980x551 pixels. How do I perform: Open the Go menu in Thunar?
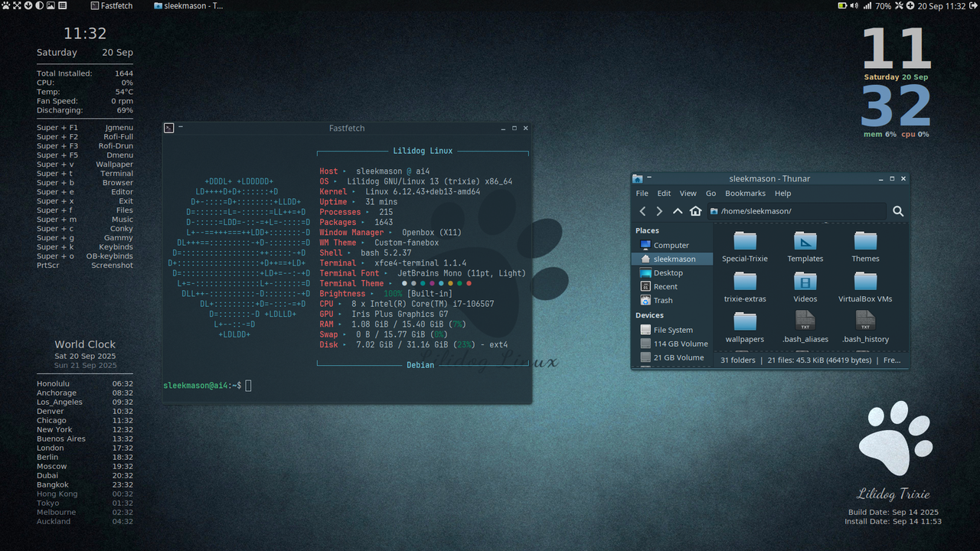click(x=711, y=194)
